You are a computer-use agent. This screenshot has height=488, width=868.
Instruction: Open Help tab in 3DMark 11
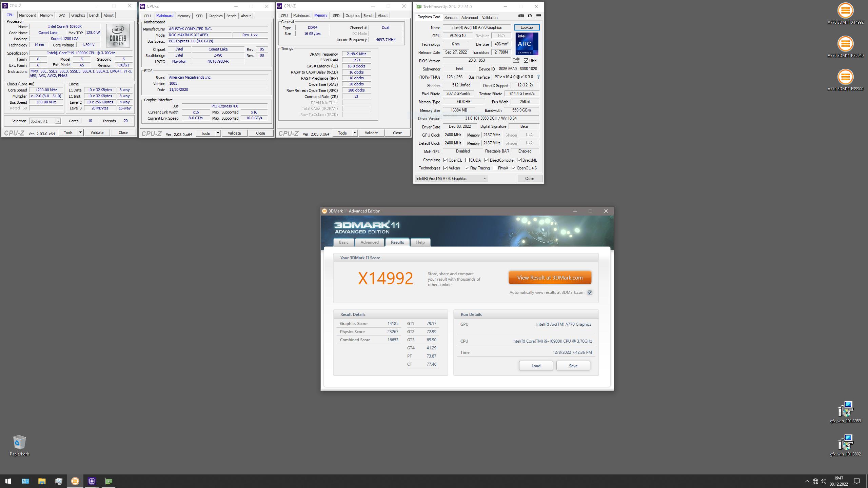420,242
